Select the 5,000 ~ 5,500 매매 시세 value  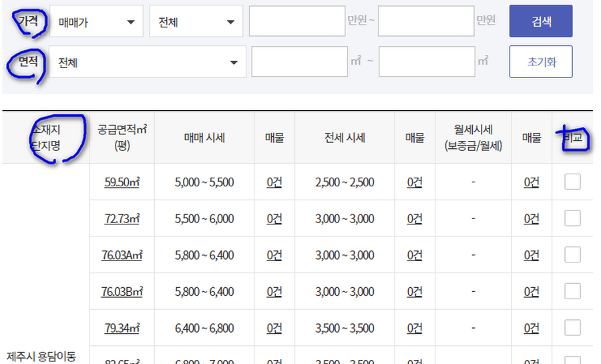204,182
